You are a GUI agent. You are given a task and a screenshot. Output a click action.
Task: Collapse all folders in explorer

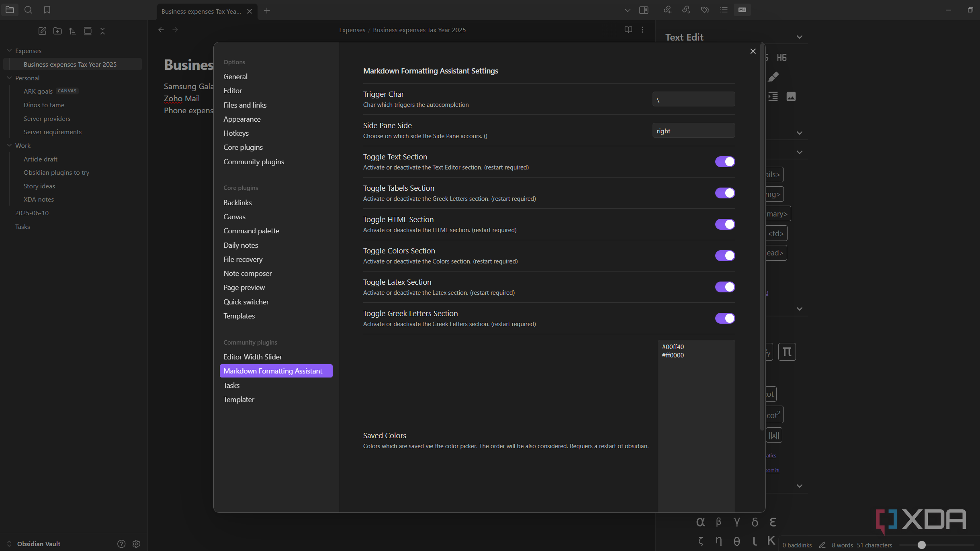click(102, 31)
